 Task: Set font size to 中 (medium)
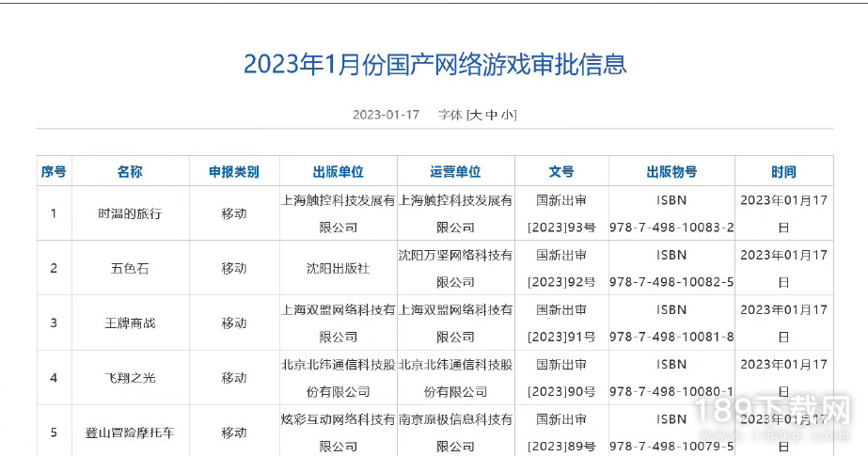click(491, 115)
